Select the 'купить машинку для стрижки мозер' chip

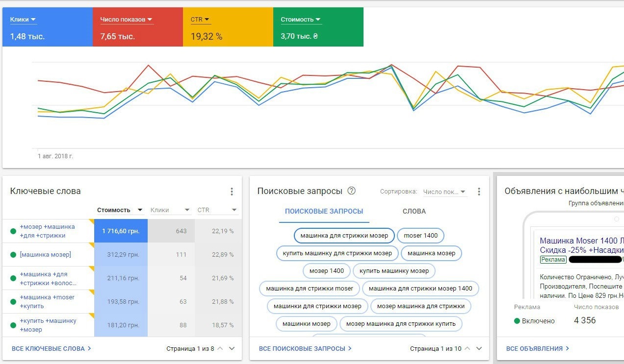[338, 253]
